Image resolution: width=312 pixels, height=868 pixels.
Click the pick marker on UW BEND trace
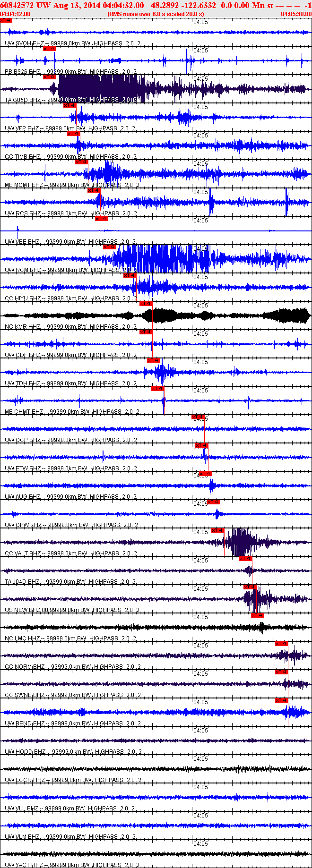tap(282, 700)
